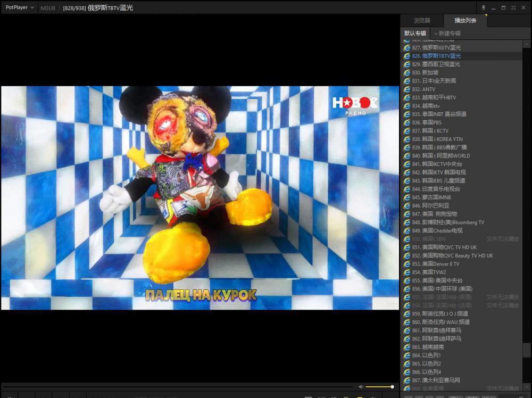
Task: Create a new album via 新建专辑
Action: (x=447, y=33)
